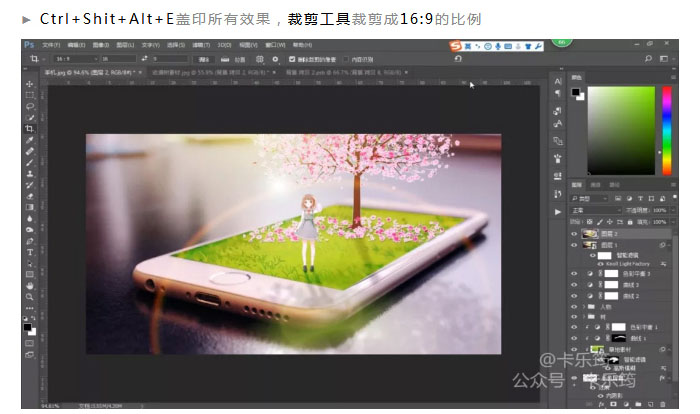The width and height of the screenshot is (700, 414).
Task: Click the reset crop undo arrow icon
Action: pyautogui.click(x=458, y=59)
